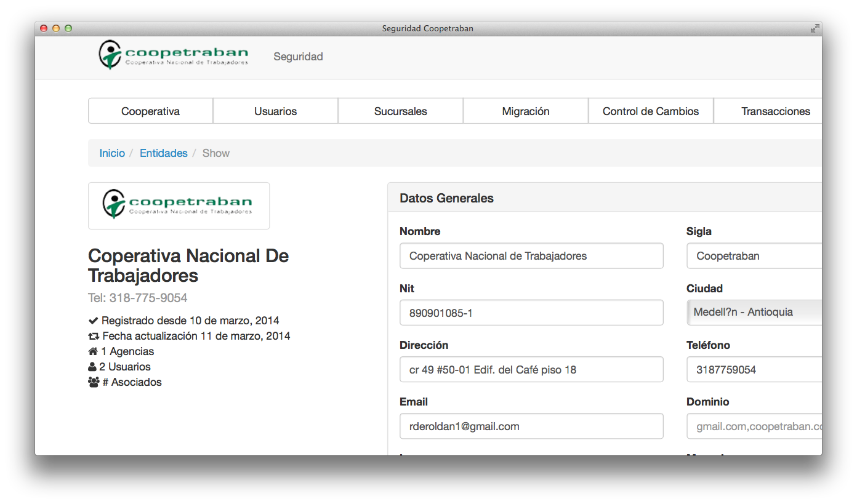Viewport: 857px width, 504px height.
Task: Click the checkmark icon beside Registrado desde
Action: click(94, 321)
